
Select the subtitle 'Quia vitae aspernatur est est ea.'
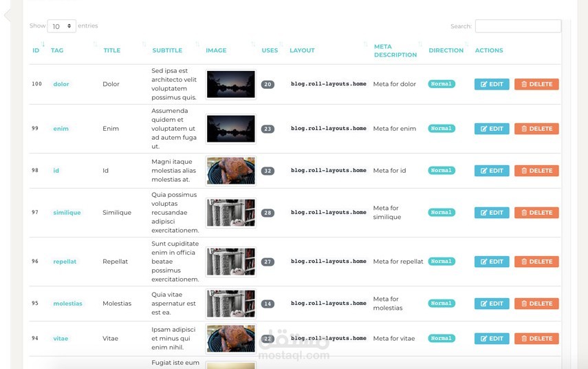pos(173,304)
